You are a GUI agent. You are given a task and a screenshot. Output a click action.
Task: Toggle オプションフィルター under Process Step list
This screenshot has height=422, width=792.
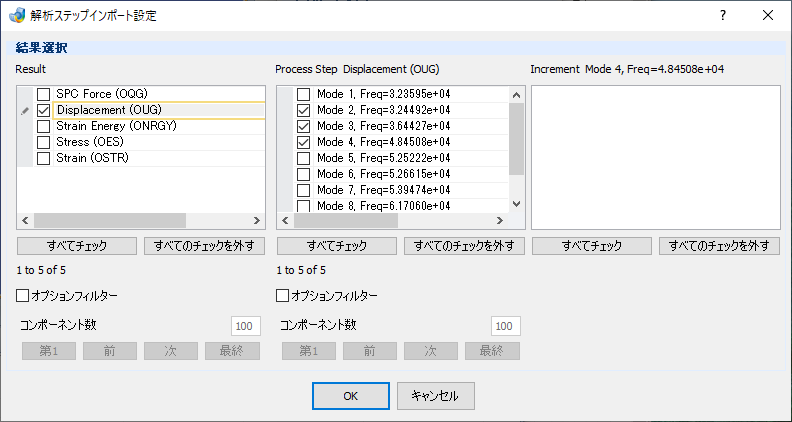pyautogui.click(x=282, y=296)
